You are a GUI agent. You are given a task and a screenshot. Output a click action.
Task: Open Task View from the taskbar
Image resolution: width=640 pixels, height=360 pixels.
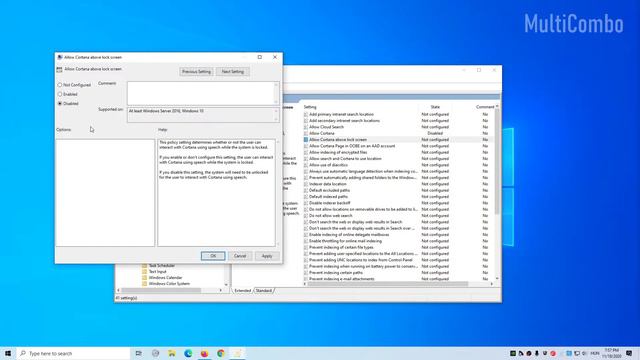pos(139,353)
